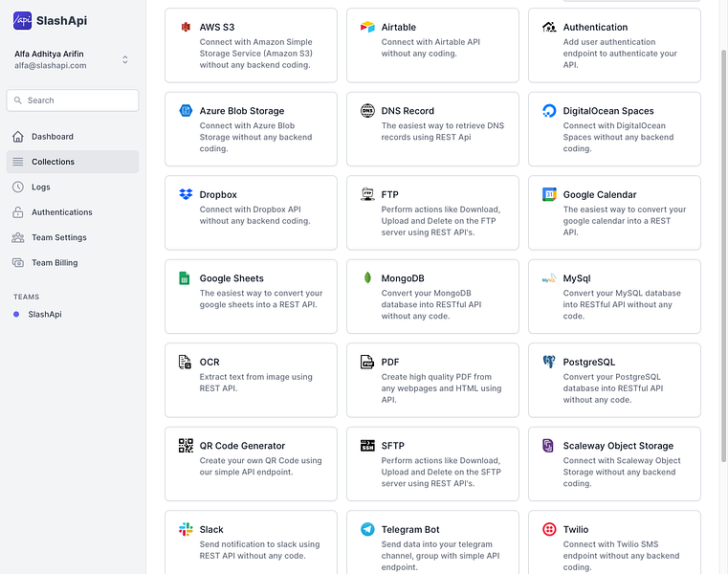Click the QR Code Generator icon
This screenshot has width=728, height=574.
186,446
